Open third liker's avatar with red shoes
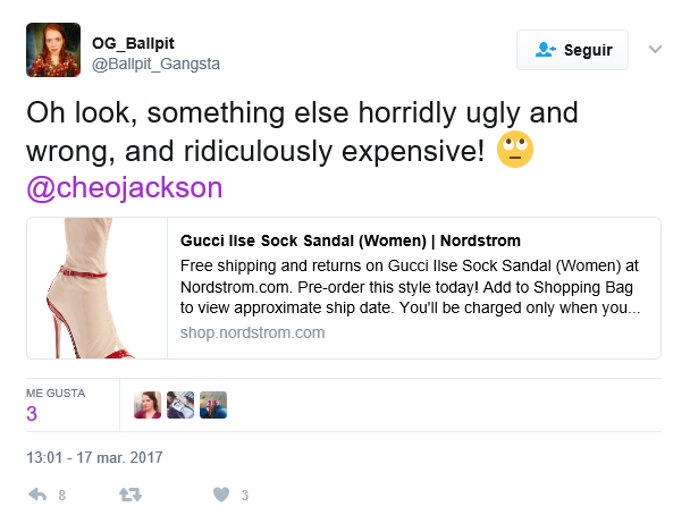 [213, 405]
